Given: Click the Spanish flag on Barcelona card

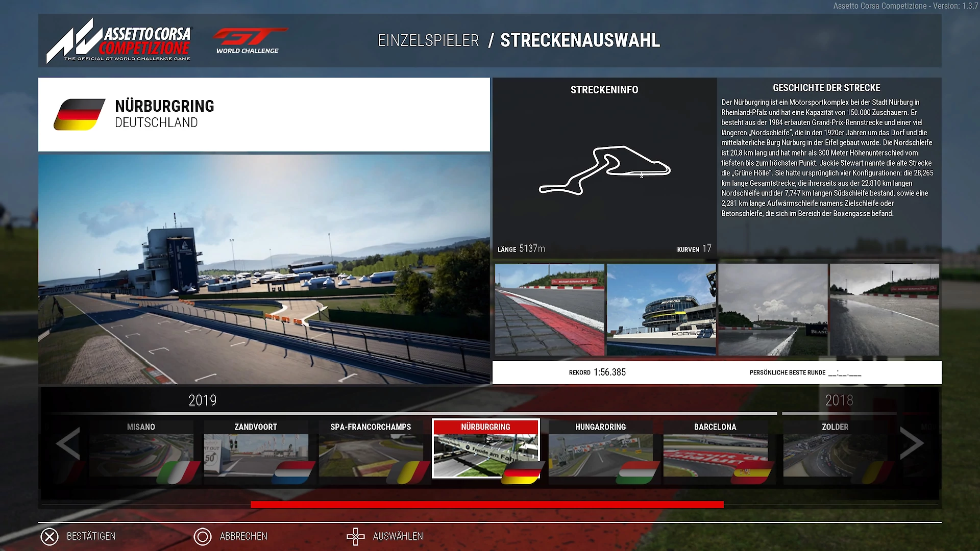Looking at the screenshot, I should point(753,472).
